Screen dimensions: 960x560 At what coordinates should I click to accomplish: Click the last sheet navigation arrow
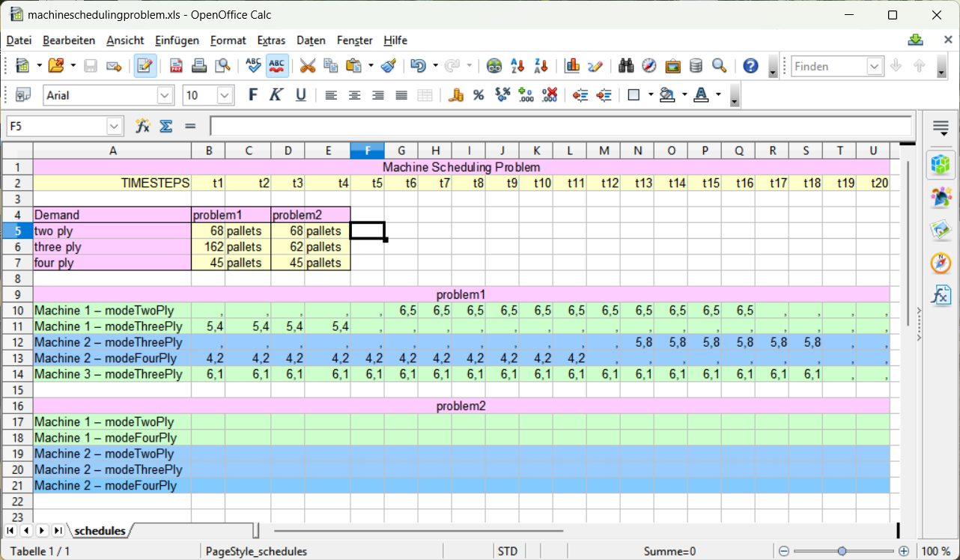[58, 531]
